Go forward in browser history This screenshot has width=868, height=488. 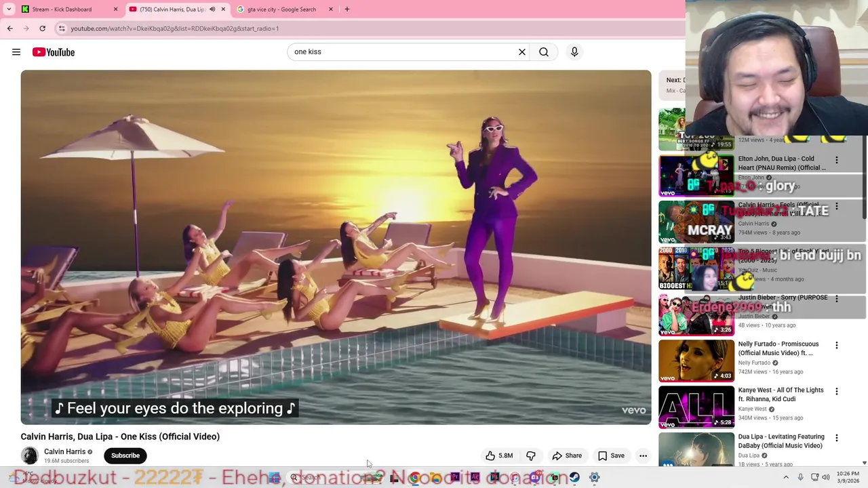tap(26, 28)
